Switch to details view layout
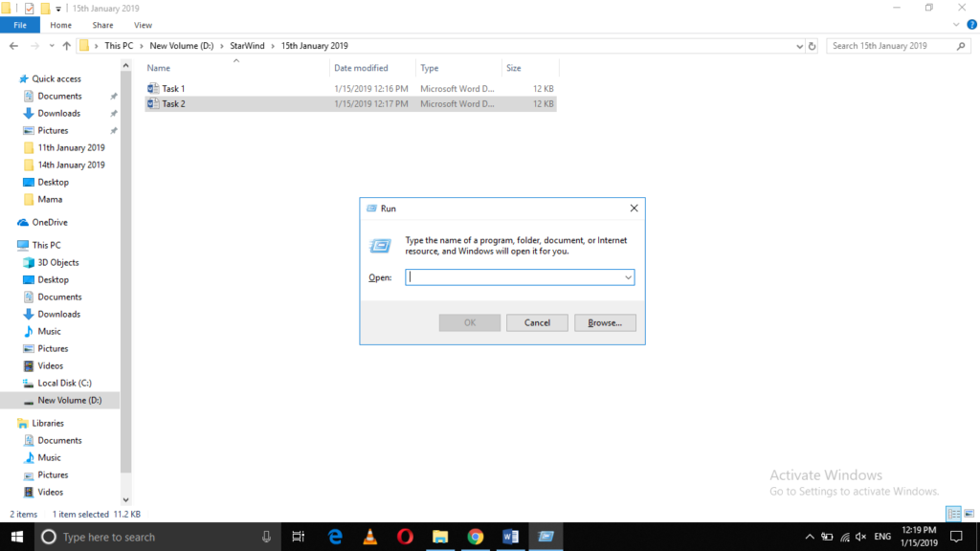Viewport: 980px width, 551px height. pos(953,514)
